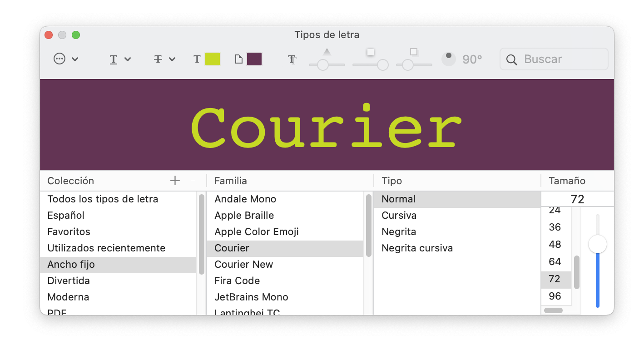Viewport: 644px width, 354px height.
Task: Select the "Favoritos" collection
Action: coord(118,231)
